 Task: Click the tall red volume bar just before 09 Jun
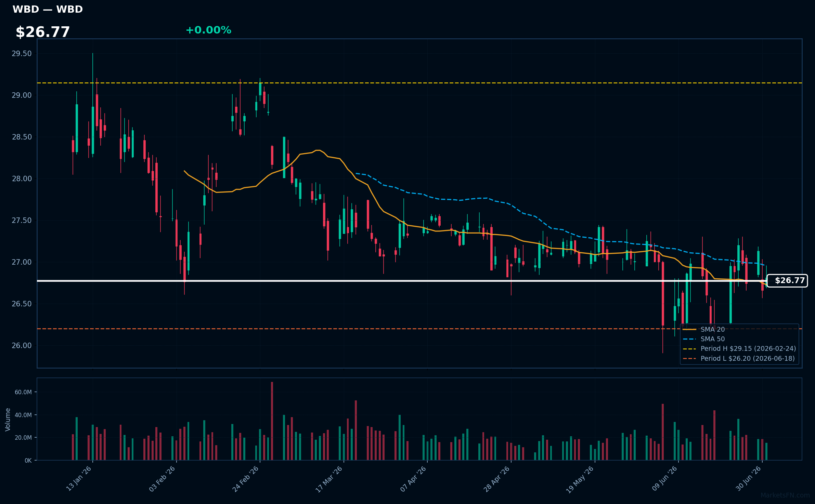click(x=663, y=432)
